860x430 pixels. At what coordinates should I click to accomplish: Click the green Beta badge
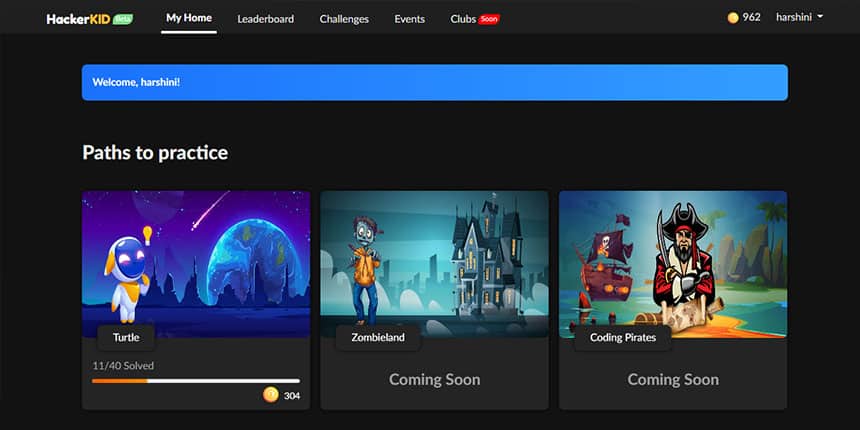[123, 19]
